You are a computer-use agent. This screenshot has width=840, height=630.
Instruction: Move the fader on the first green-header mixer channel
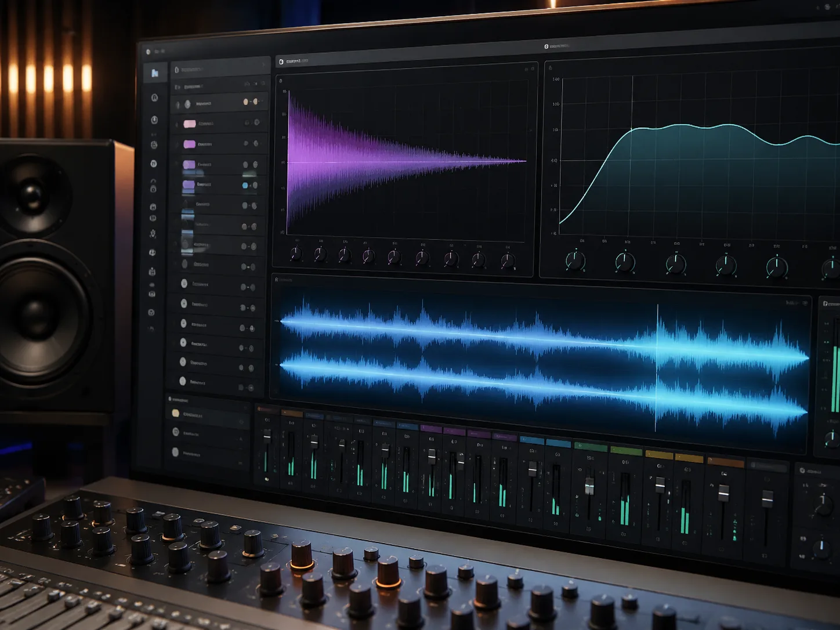(x=589, y=486)
